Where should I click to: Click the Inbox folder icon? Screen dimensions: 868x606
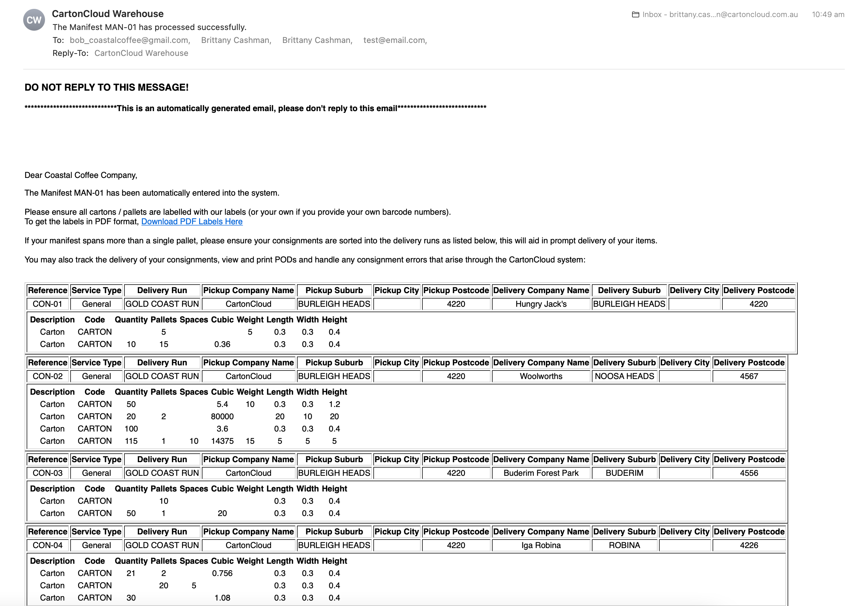click(x=635, y=15)
